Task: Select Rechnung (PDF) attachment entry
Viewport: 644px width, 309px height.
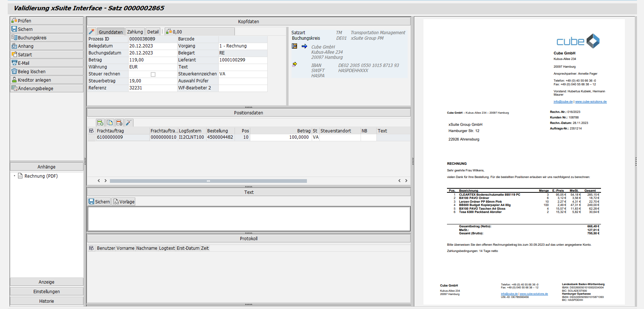Action: point(41,176)
